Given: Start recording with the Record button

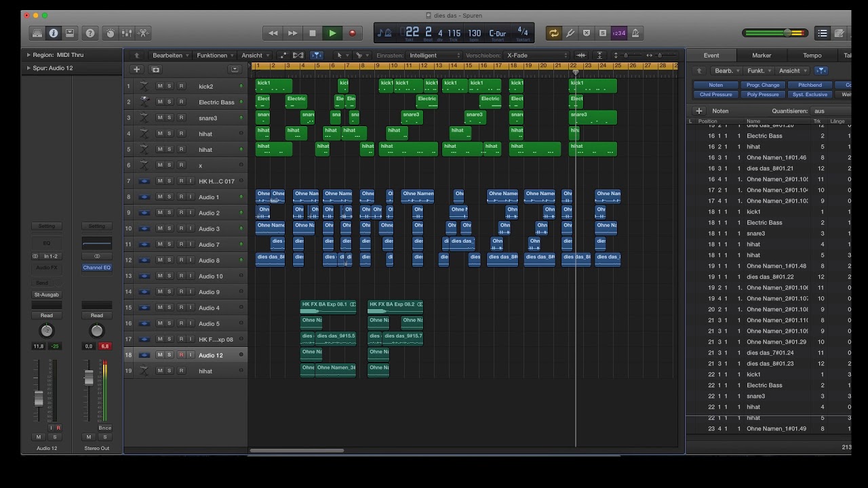Looking at the screenshot, I should pos(352,33).
